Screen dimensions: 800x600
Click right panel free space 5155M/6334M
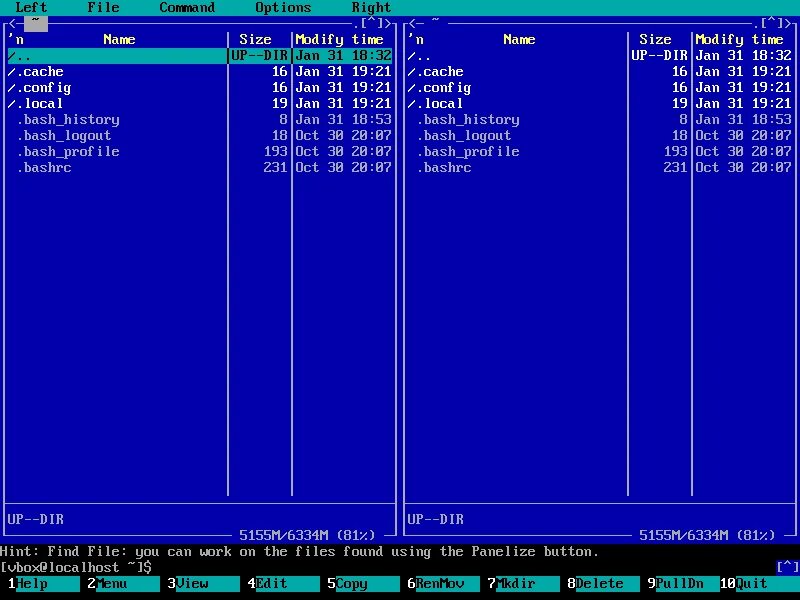click(x=707, y=535)
